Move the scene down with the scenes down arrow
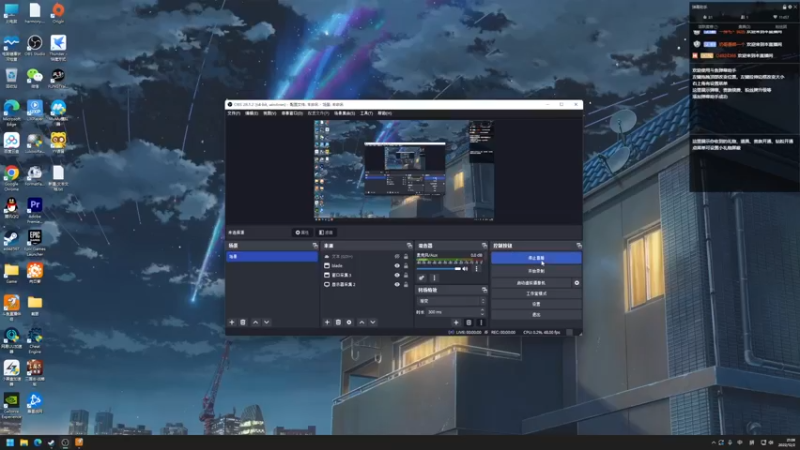This screenshot has width=800, height=450. point(266,322)
